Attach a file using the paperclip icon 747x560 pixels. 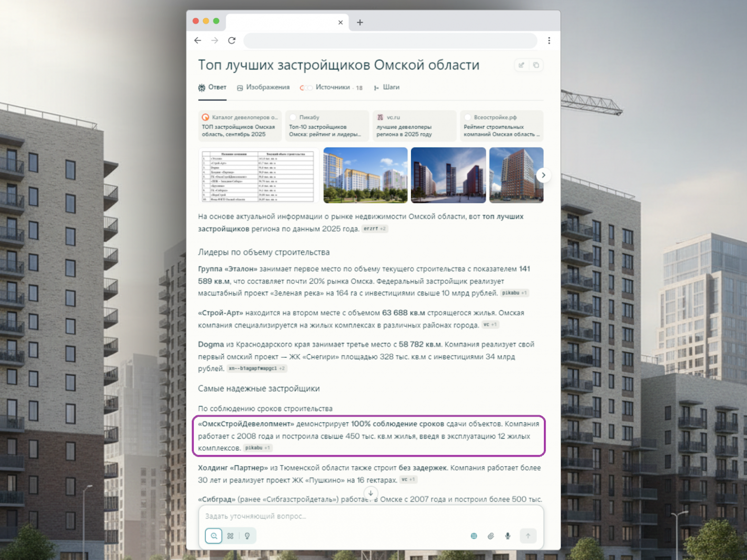coord(491,536)
